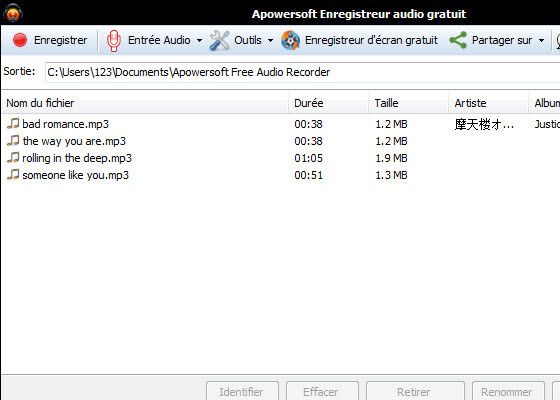Image resolution: width=560 pixels, height=400 pixels.
Task: Start recording with Enregistrer
Action: coord(50,40)
